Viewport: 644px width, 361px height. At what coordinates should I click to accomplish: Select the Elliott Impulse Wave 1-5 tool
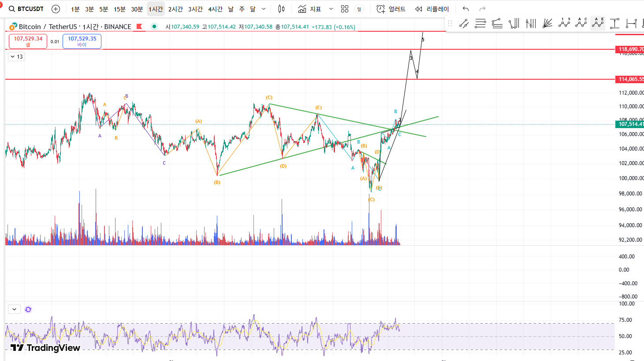[564, 23]
